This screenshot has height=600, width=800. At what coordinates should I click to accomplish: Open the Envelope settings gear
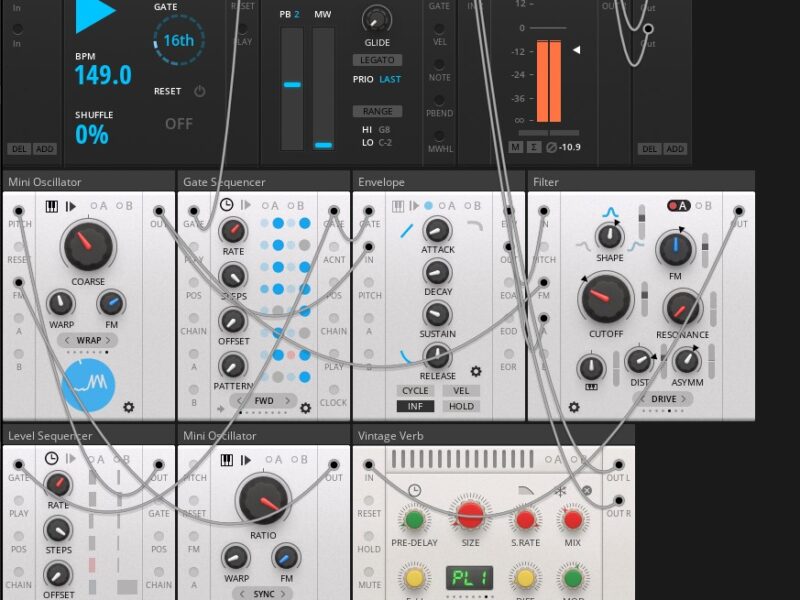pyautogui.click(x=476, y=371)
